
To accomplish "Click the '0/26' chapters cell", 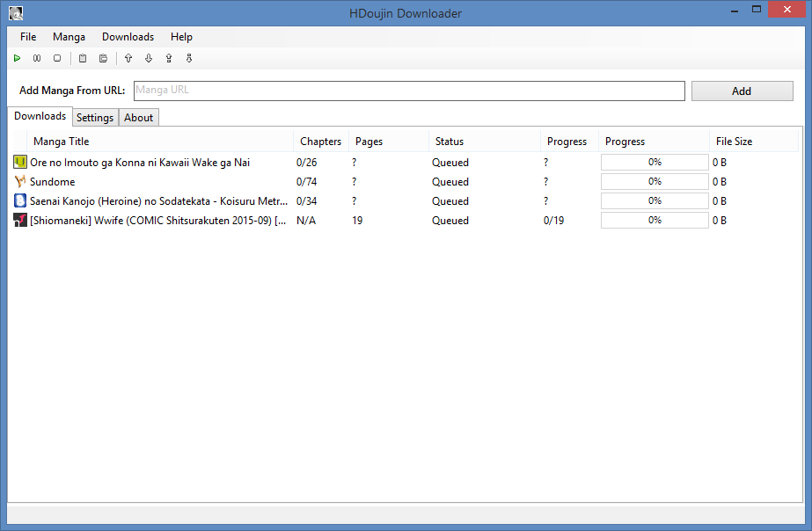I will point(306,163).
